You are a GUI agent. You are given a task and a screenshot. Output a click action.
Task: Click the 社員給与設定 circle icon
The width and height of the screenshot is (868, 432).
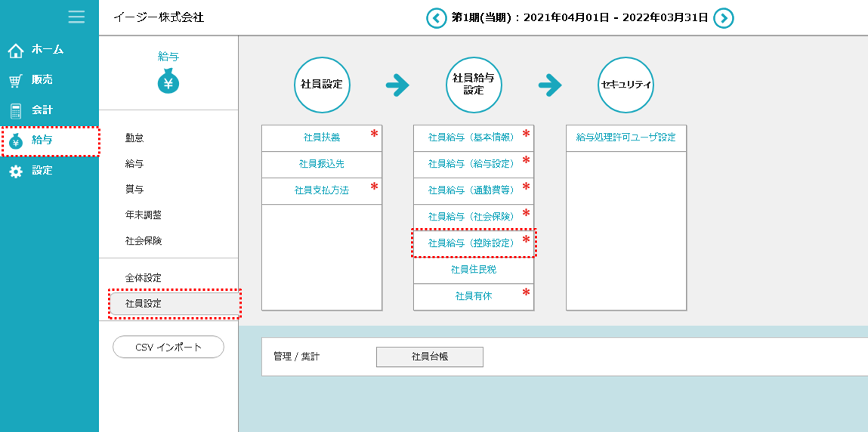(474, 85)
